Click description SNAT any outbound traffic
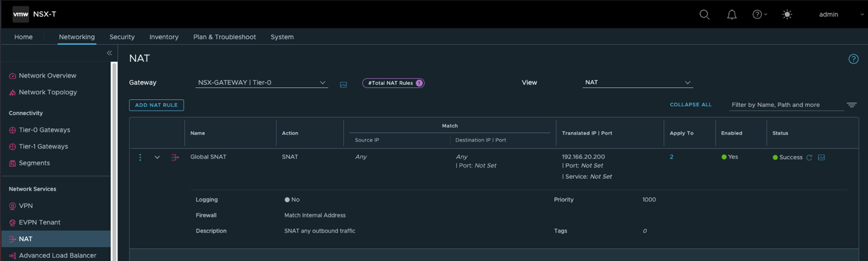The width and height of the screenshot is (868, 261). (320, 231)
